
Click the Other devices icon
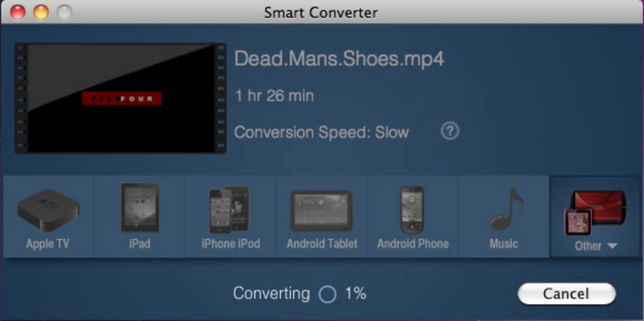tap(596, 212)
